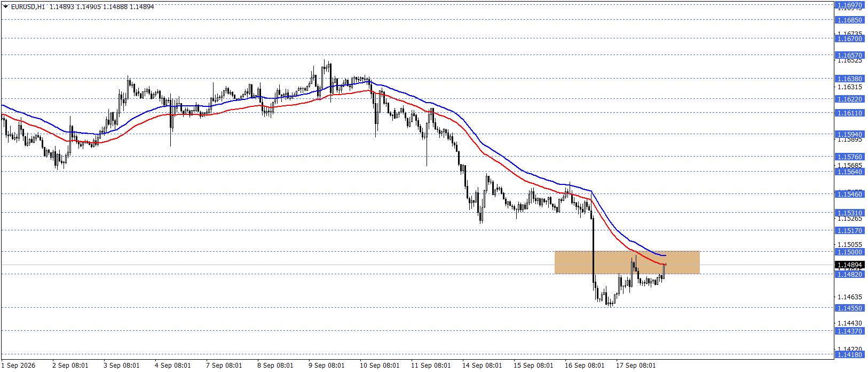Click the small triangle beside EURUSD,H1
This screenshot has width=868, height=372.
[x=5, y=7]
